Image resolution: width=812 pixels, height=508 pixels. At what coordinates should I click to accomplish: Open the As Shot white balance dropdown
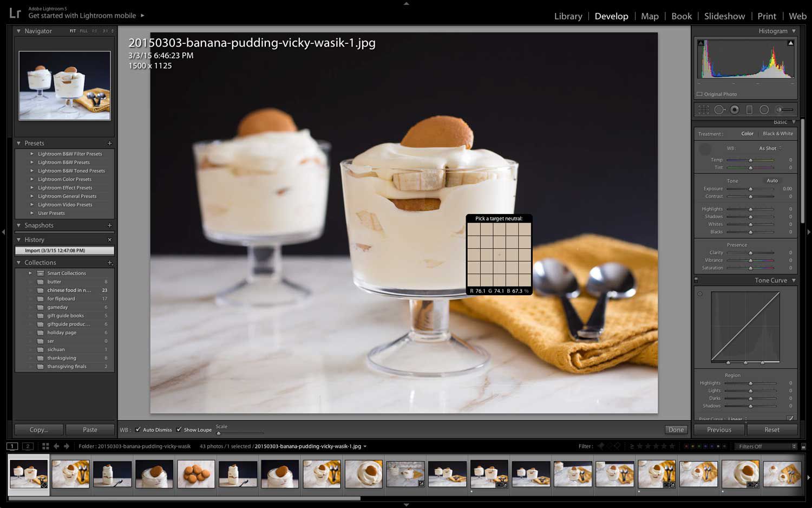coord(768,148)
